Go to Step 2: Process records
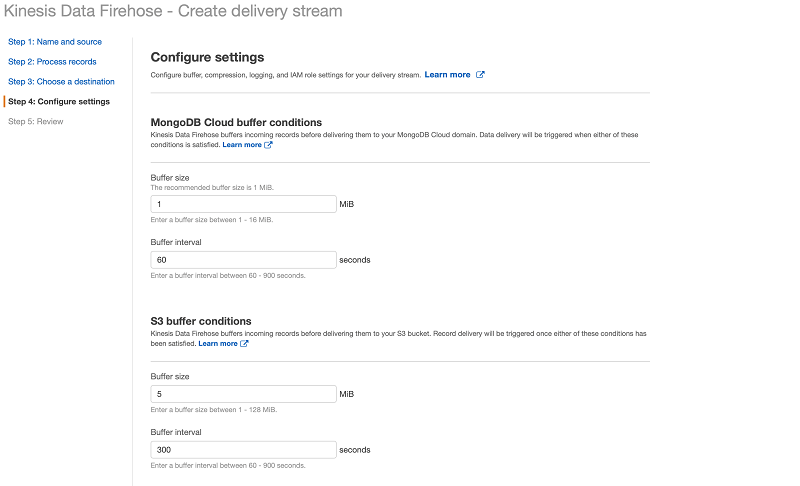800x486 pixels. point(52,62)
